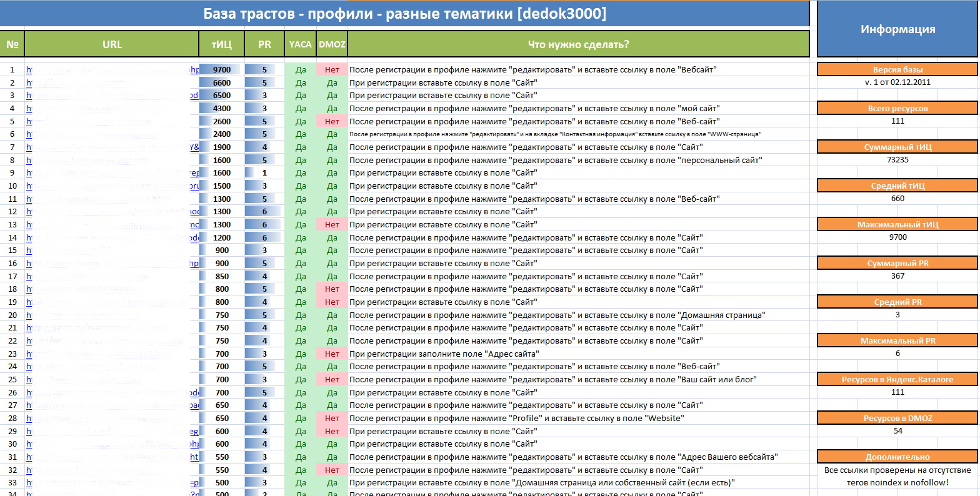
Task: Select the value 111 under "Ресурсов в Яндекс.Каталоге"
Action: (897, 392)
